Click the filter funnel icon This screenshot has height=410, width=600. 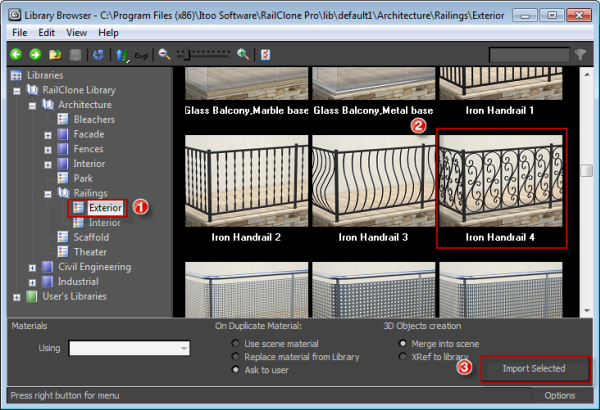click(x=580, y=54)
